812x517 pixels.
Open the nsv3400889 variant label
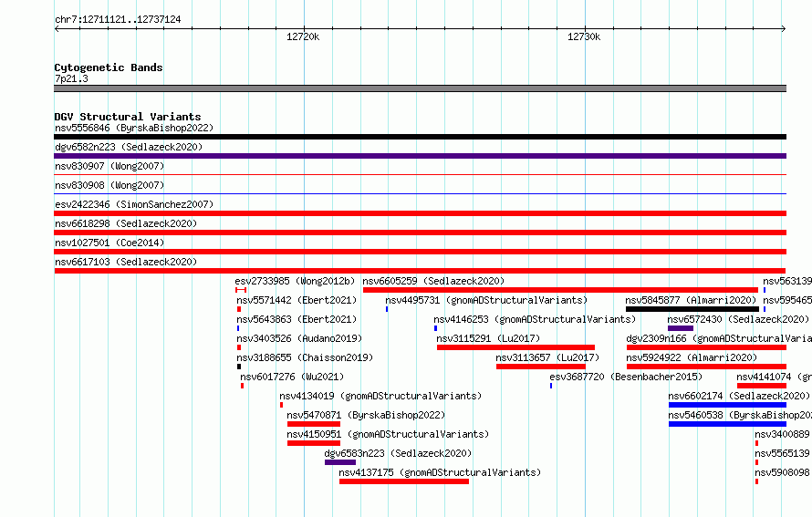pos(782,434)
